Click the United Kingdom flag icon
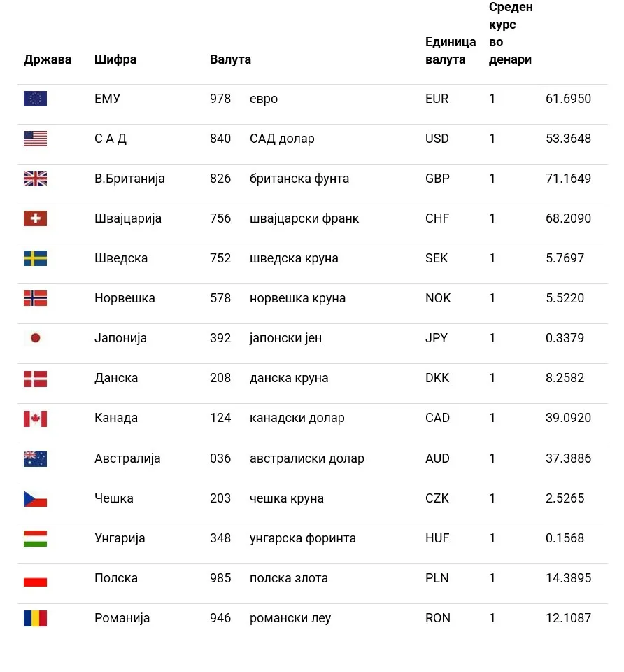This screenshot has height=672, width=624. [35, 178]
